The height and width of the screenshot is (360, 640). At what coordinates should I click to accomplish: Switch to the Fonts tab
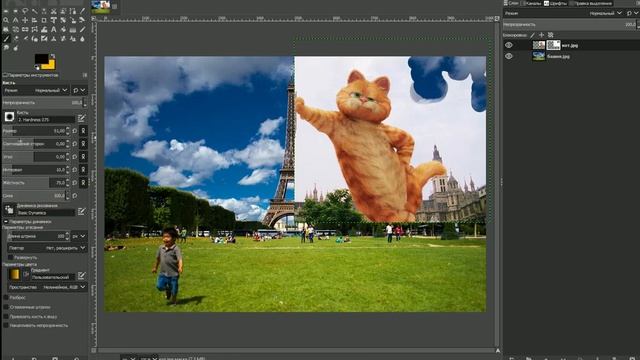click(x=556, y=3)
